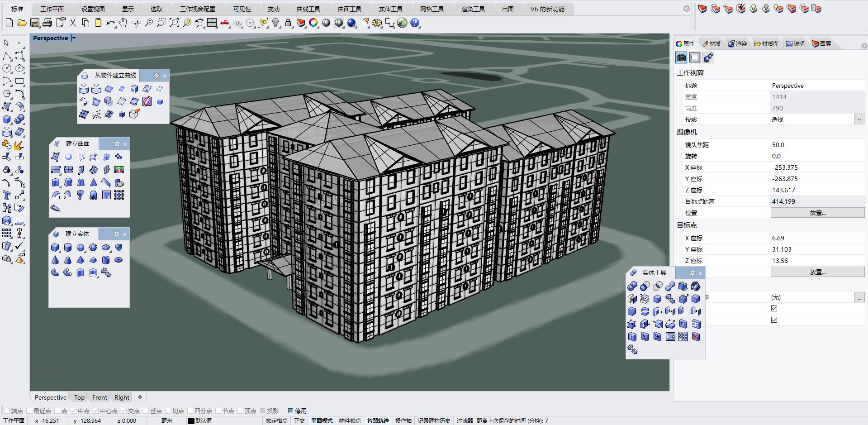Enable the 端点 osnap checkbox

click(7, 411)
